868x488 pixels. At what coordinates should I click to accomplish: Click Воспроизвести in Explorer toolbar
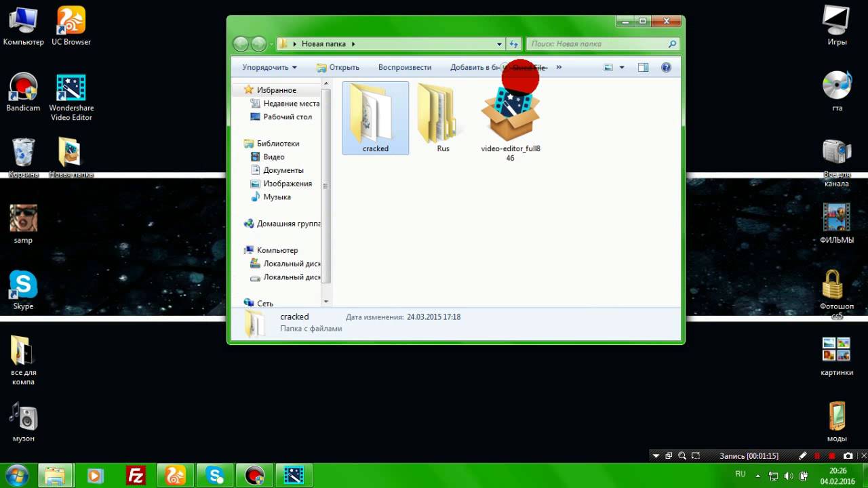[405, 67]
